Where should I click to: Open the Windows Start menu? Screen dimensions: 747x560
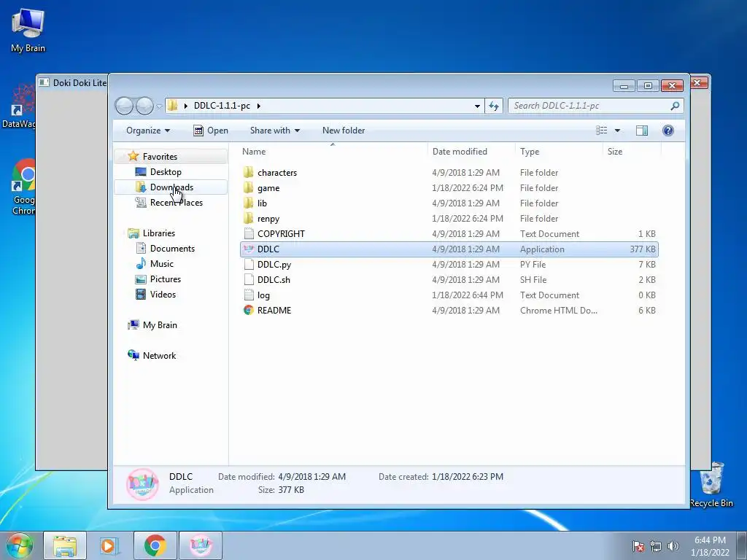point(19,545)
